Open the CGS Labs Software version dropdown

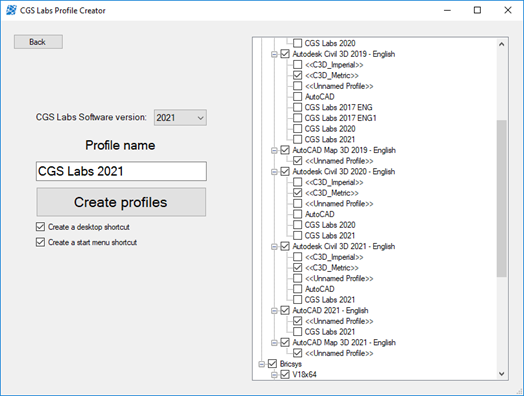click(180, 118)
